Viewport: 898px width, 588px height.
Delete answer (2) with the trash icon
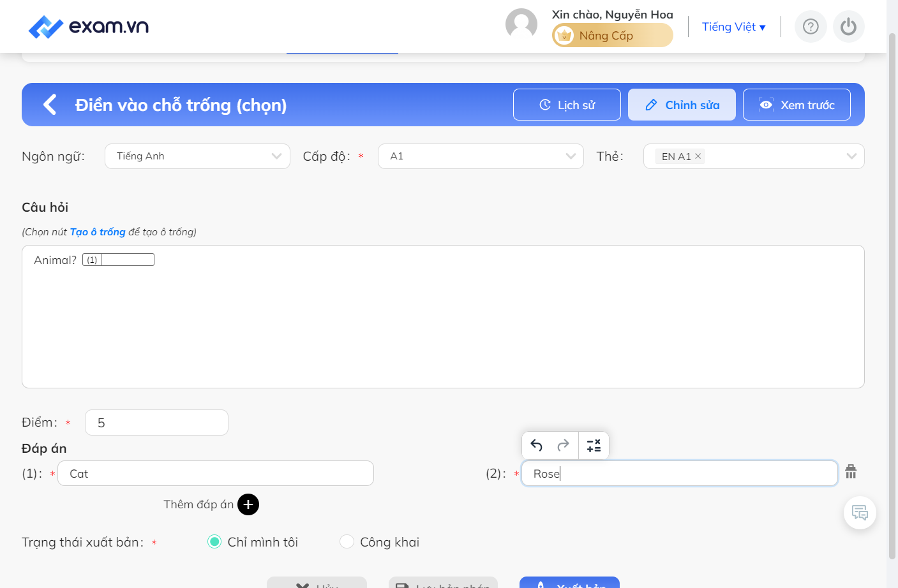coord(851,472)
